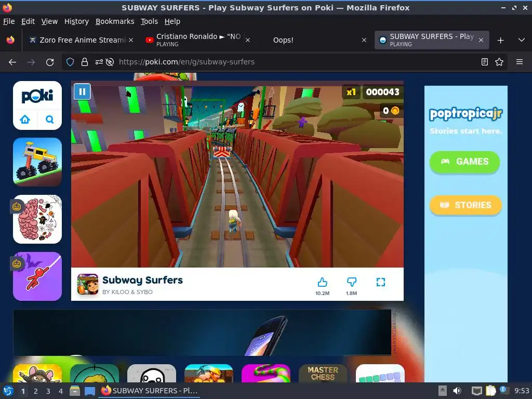Close the Oops! tab
Image resolution: width=532 pixels, height=399 pixels.
364,40
